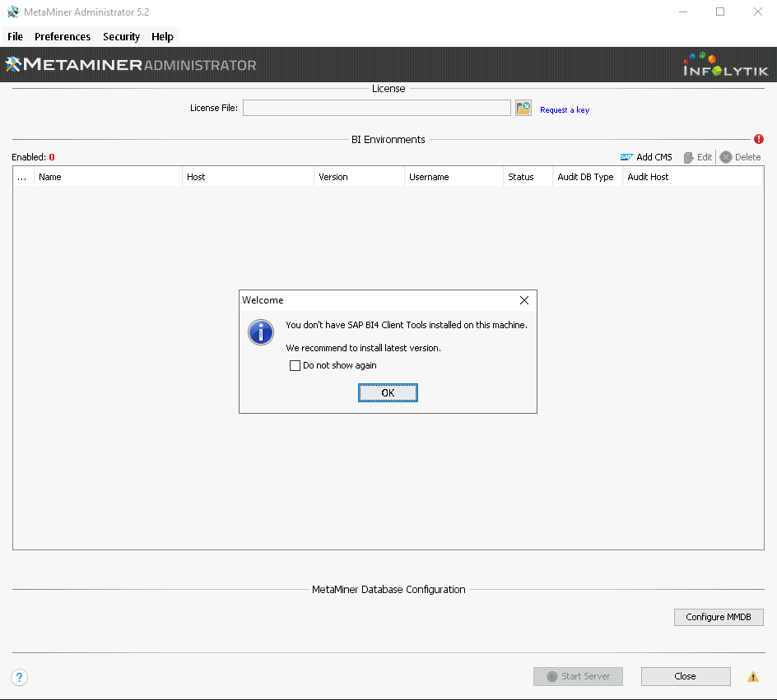
Task: Click the Username column header
Action: [x=454, y=177]
